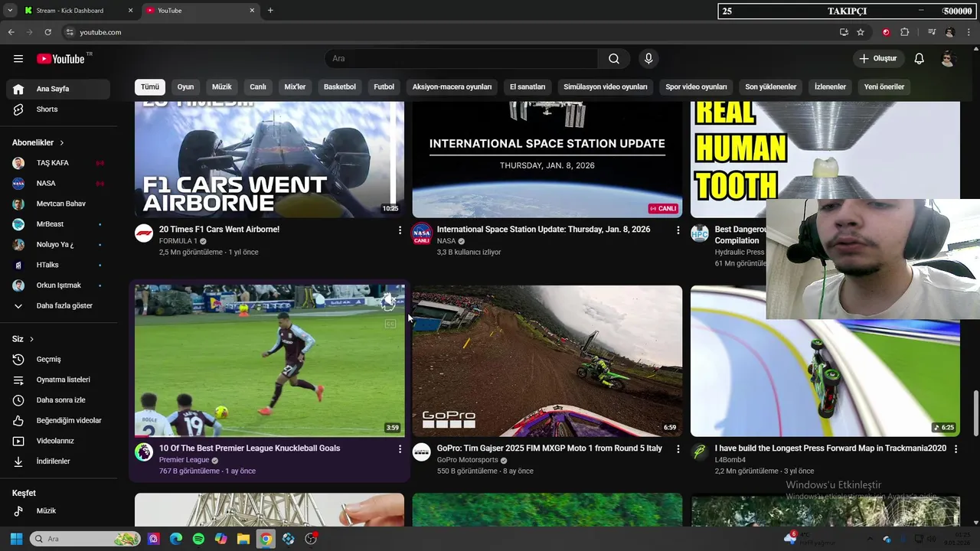Toggle subtitles CC on the Premier League thumbnail

390,324
